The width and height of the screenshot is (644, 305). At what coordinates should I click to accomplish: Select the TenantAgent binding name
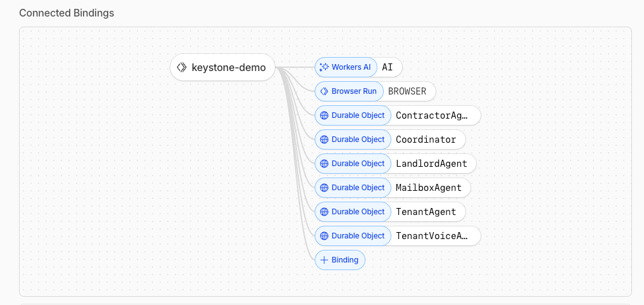pos(426,212)
